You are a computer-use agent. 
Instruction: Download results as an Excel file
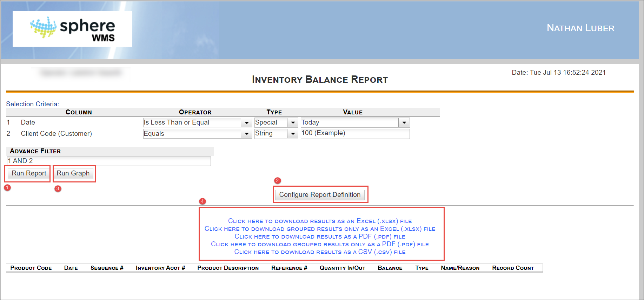point(320,221)
